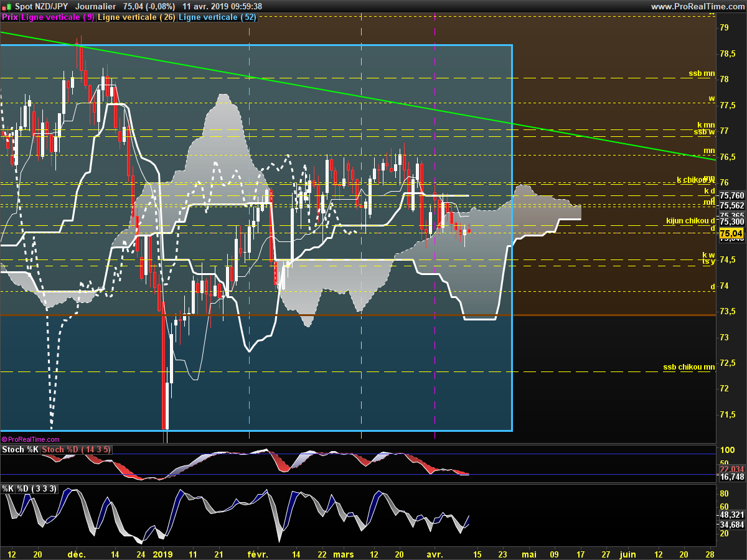The width and height of the screenshot is (747, 560).
Task: Click the 'déc.' date axis label
Action: click(77, 554)
